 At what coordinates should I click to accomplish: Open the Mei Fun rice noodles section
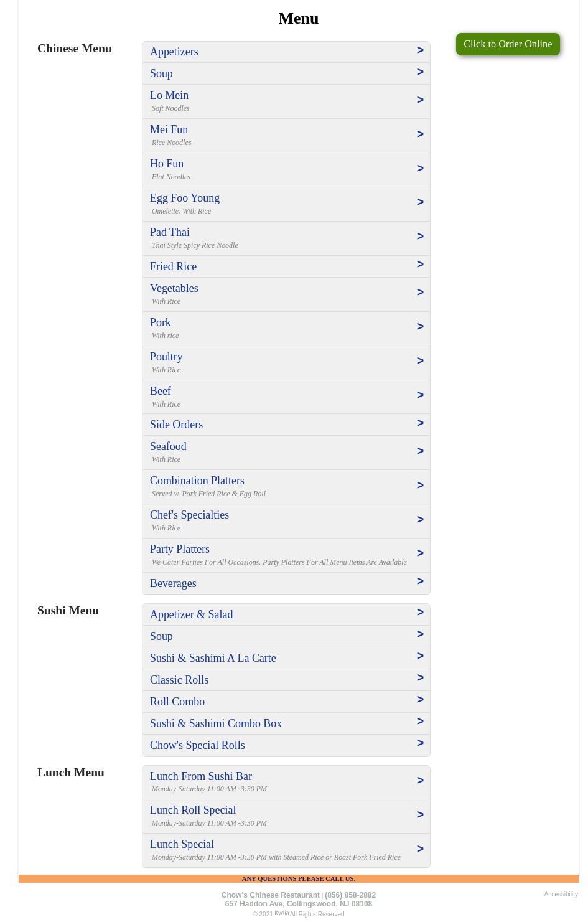click(169, 129)
